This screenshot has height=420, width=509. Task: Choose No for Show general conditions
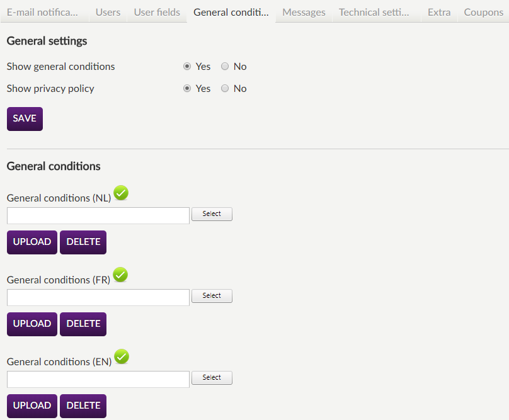pos(225,67)
